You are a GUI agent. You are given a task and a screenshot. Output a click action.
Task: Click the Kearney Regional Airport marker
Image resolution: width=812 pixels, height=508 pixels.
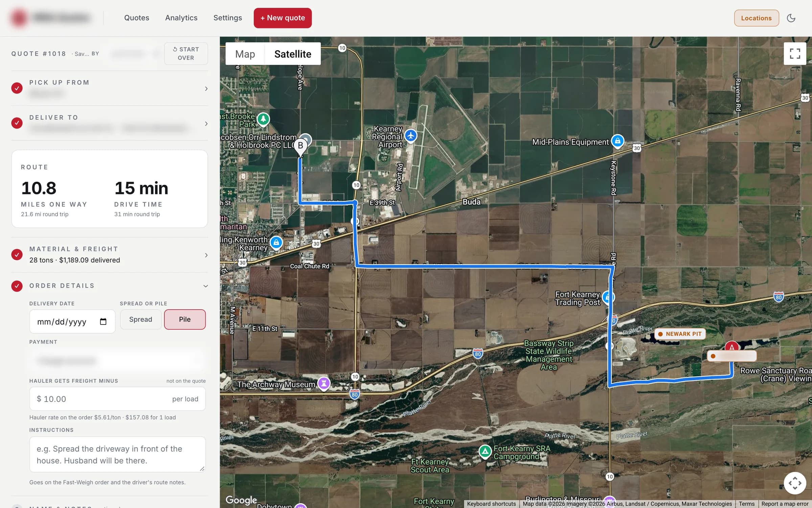[411, 136]
